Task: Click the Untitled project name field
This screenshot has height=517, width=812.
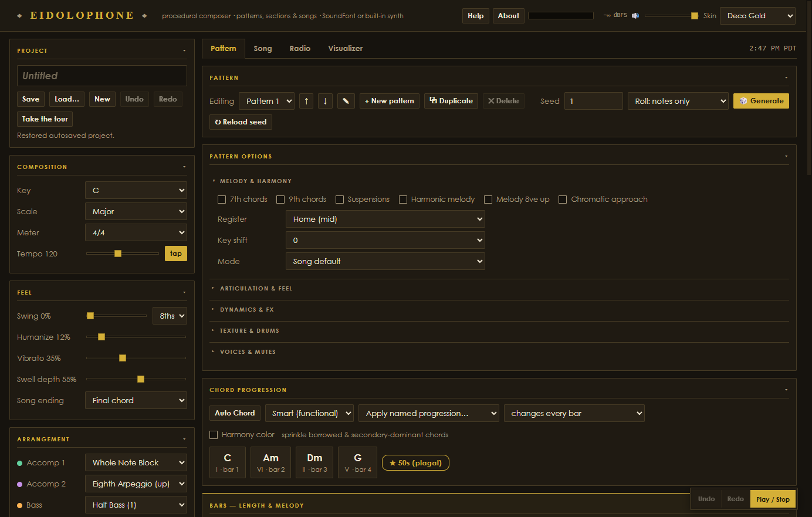Action: coord(102,76)
